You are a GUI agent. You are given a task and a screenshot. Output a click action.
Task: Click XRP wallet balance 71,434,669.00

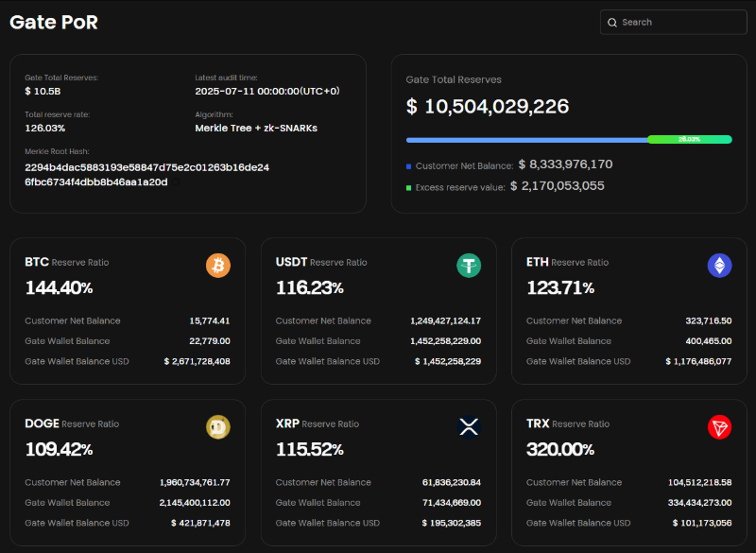point(452,502)
